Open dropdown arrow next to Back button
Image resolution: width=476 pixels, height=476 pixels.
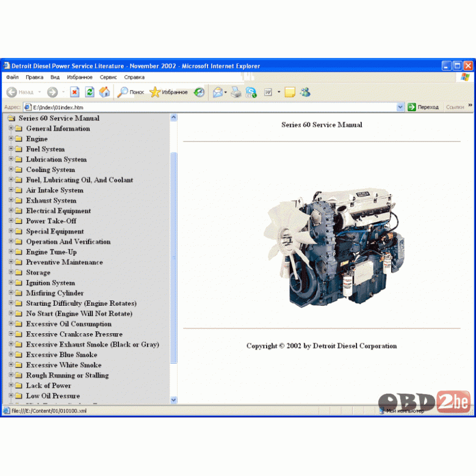point(40,92)
